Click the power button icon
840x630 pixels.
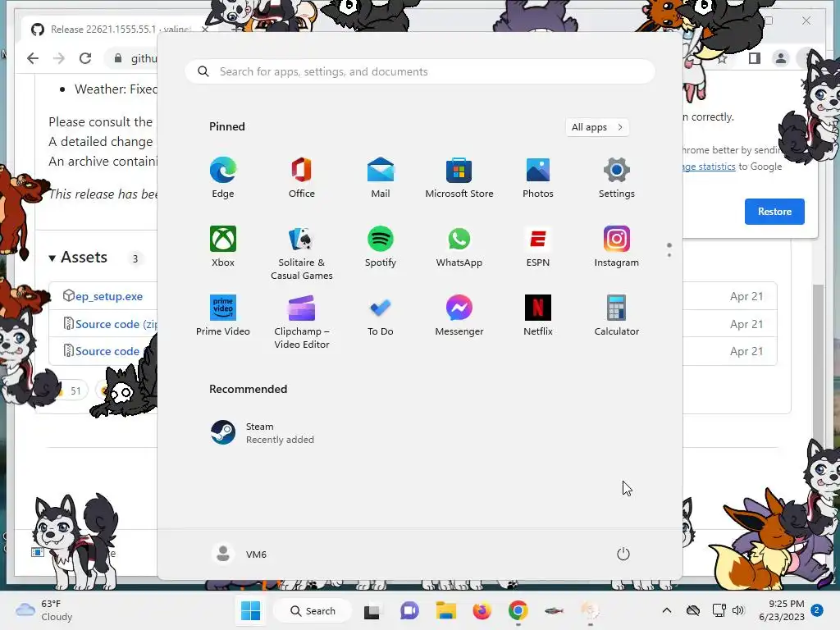623,554
